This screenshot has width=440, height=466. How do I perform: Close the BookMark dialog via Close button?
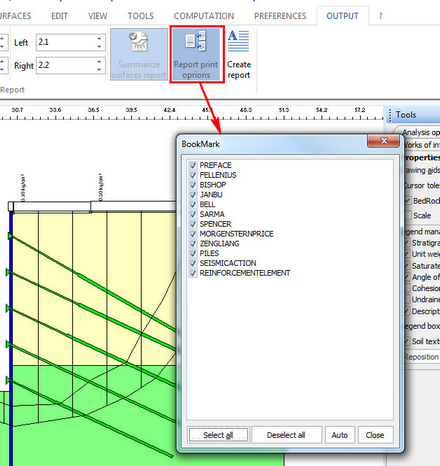(375, 435)
